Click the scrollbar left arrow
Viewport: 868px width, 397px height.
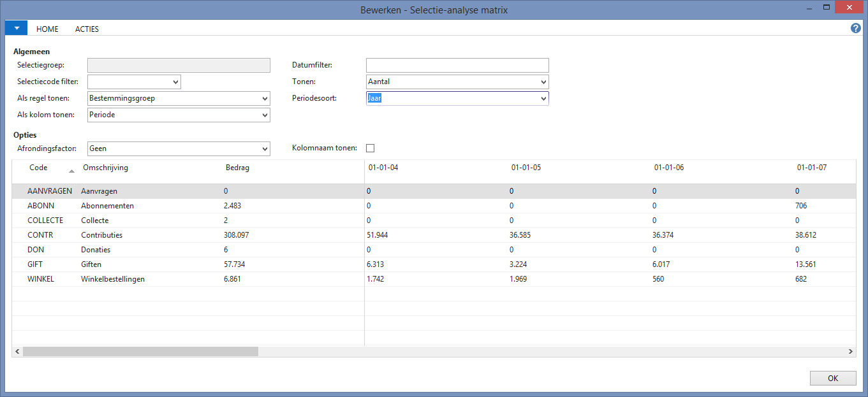click(x=17, y=351)
